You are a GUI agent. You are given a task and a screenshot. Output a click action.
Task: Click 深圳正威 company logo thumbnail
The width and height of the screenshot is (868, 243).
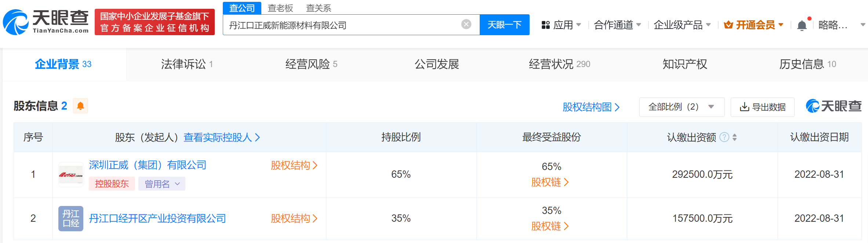(71, 174)
